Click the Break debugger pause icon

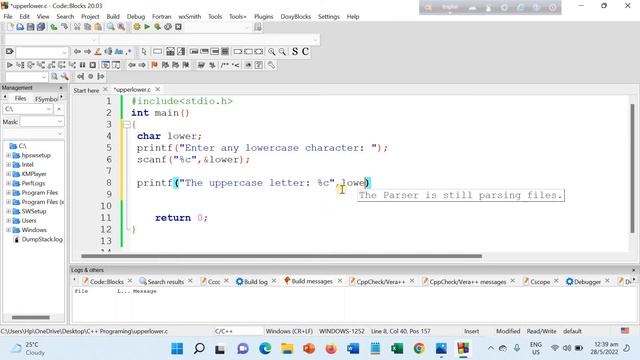(x=82, y=65)
